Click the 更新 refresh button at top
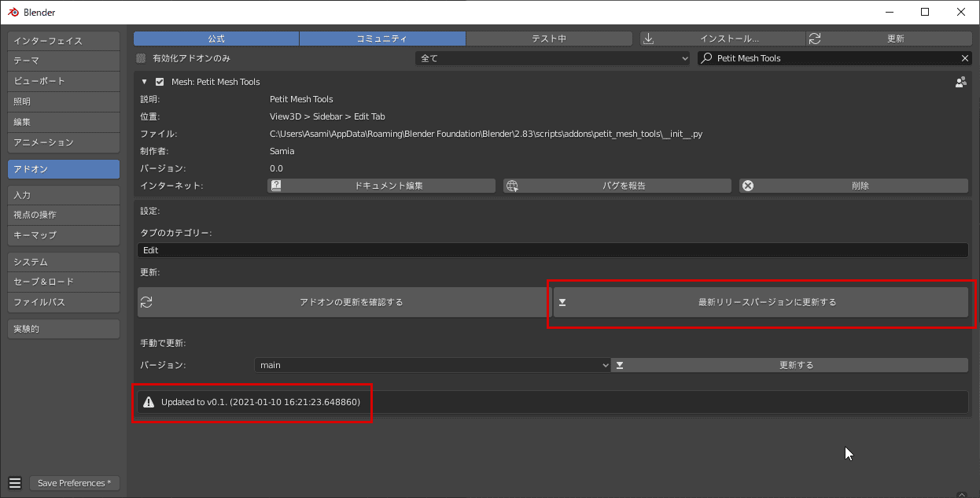The height and width of the screenshot is (498, 980). click(887, 39)
